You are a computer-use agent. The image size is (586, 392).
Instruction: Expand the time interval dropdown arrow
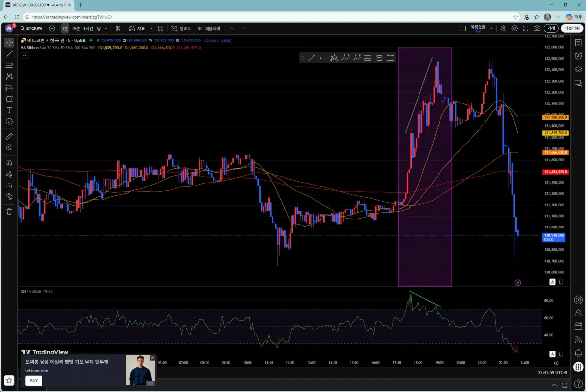pyautogui.click(x=106, y=29)
